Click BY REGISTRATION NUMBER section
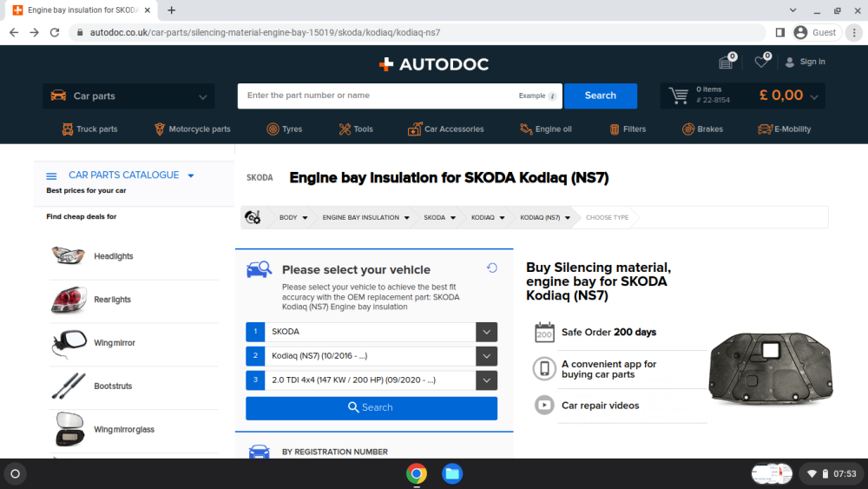This screenshot has width=868, height=489. coord(335,452)
